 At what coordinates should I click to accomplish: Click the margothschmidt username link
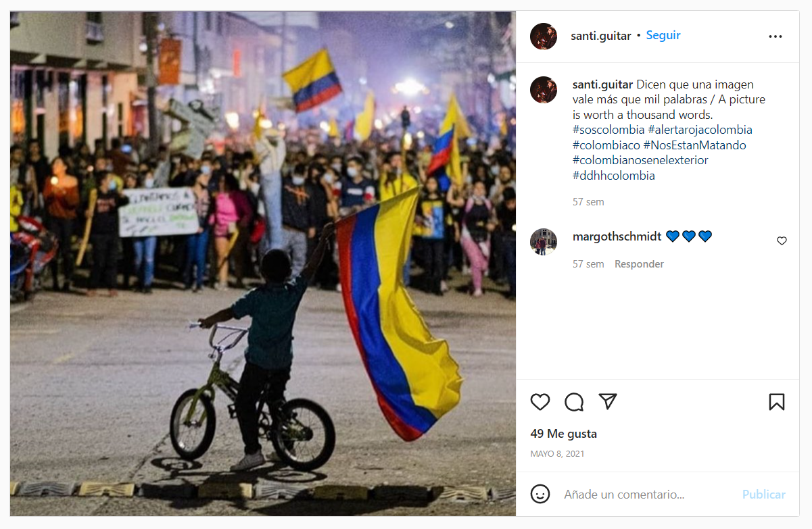(x=617, y=236)
